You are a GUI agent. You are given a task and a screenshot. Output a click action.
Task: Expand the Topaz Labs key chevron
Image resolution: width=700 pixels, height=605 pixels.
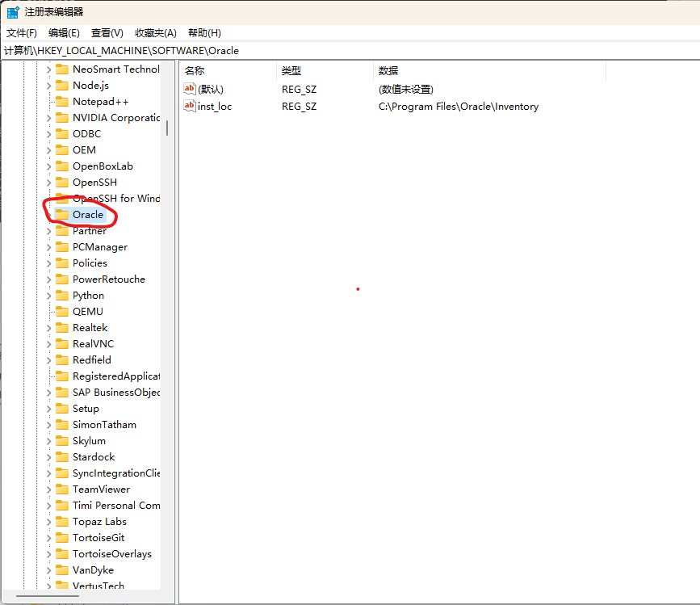coord(48,522)
